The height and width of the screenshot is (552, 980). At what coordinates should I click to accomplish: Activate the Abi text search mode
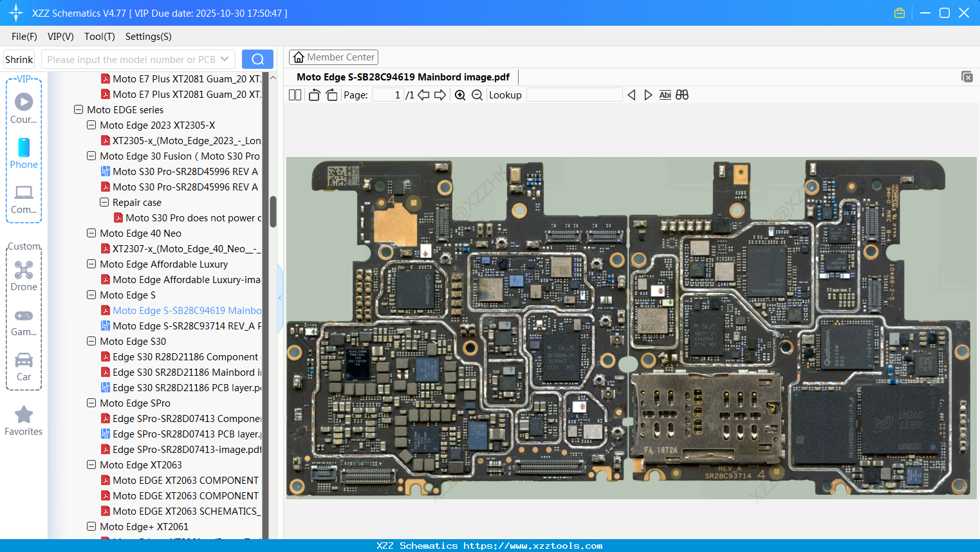point(665,95)
